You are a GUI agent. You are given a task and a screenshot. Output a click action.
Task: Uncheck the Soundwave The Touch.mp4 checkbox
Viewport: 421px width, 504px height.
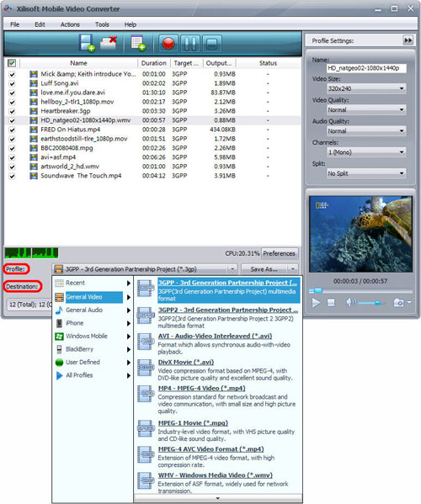pos(13,176)
